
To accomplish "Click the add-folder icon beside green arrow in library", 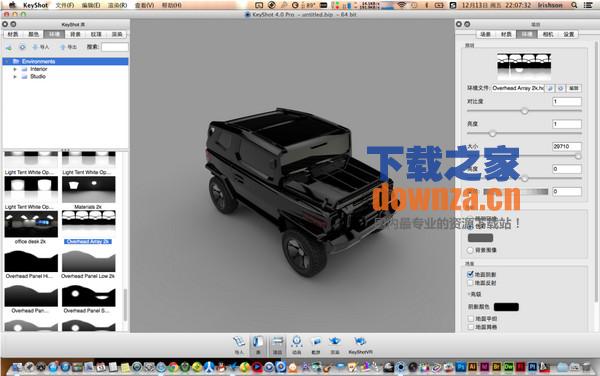I will click(22, 47).
